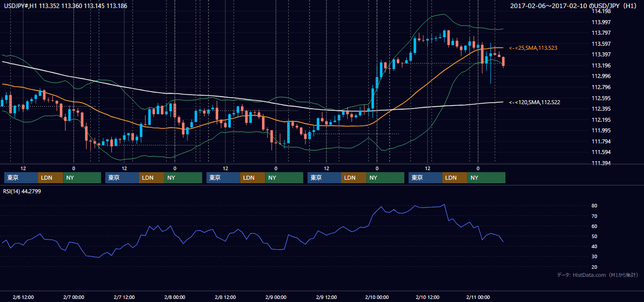Select the 2/8 12:00 time axis label
The width and height of the screenshot is (644, 302).
coord(225,297)
